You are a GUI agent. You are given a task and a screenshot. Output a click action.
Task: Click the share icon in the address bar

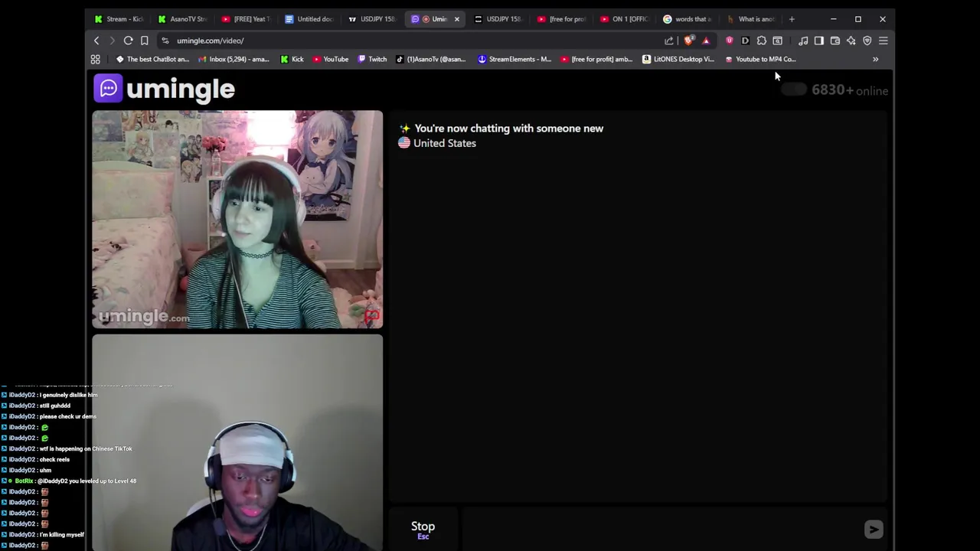tap(669, 41)
